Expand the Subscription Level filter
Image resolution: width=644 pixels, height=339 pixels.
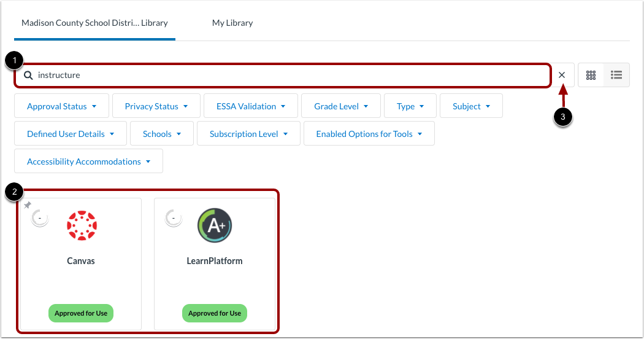[x=248, y=134]
